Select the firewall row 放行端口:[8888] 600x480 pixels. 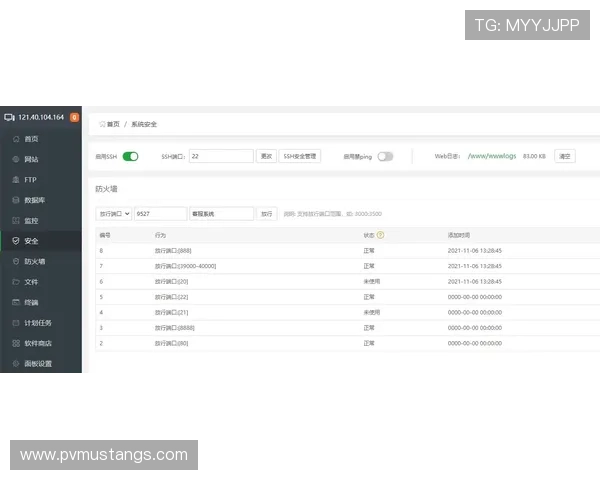pos(347,328)
